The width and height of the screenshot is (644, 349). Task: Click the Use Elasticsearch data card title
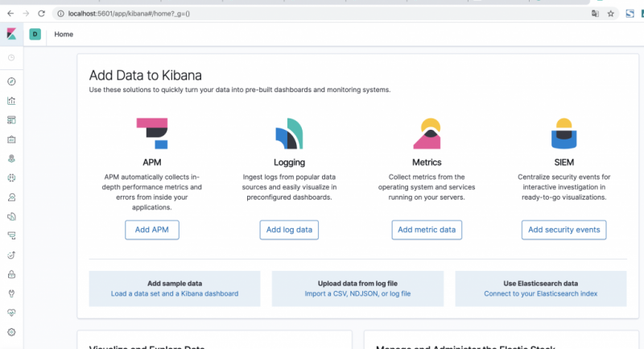540,283
